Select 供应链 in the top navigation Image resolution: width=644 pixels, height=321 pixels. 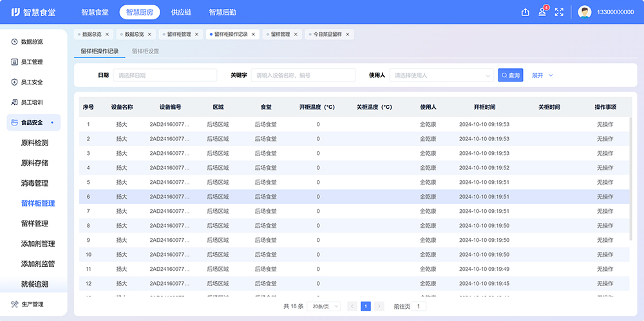pos(181,12)
